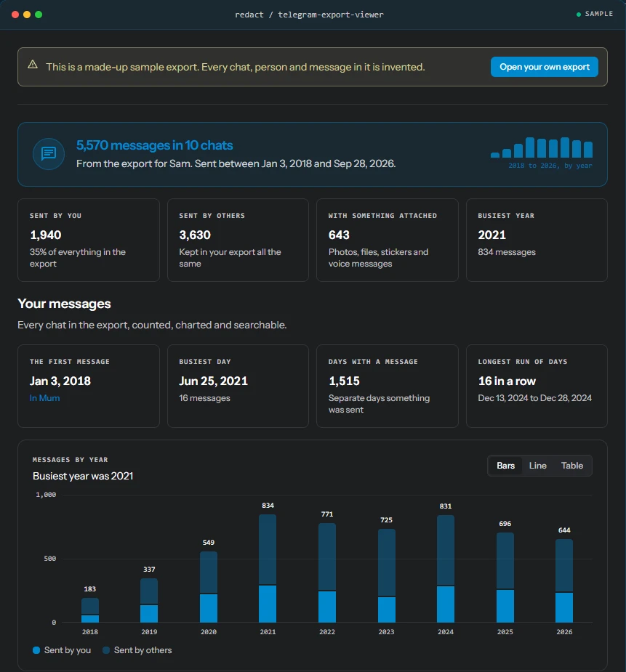Switch chart view to Bars

505,466
